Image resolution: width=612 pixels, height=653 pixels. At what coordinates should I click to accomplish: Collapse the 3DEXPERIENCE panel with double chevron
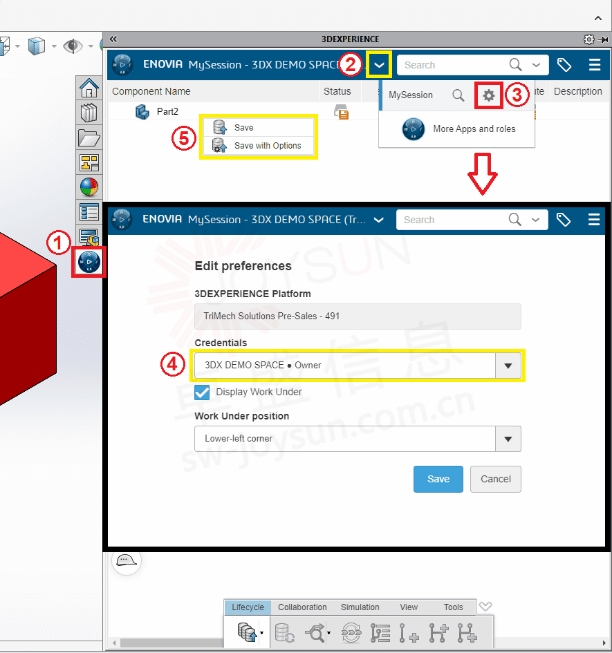(113, 39)
